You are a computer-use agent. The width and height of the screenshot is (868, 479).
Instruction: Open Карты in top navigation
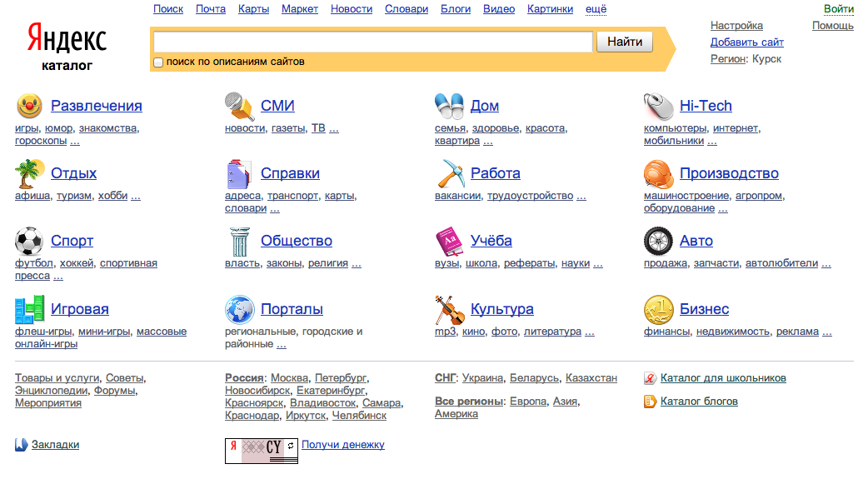click(253, 9)
